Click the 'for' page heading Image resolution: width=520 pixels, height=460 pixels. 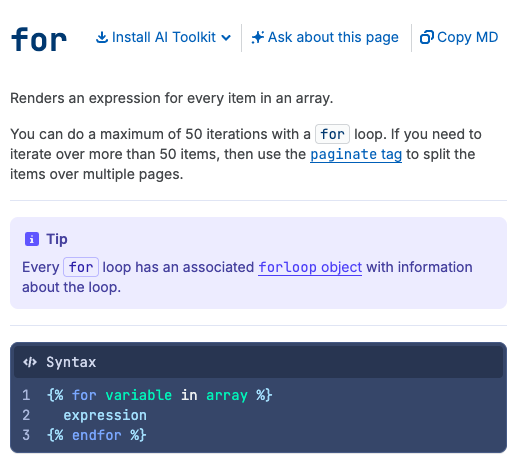[39, 39]
